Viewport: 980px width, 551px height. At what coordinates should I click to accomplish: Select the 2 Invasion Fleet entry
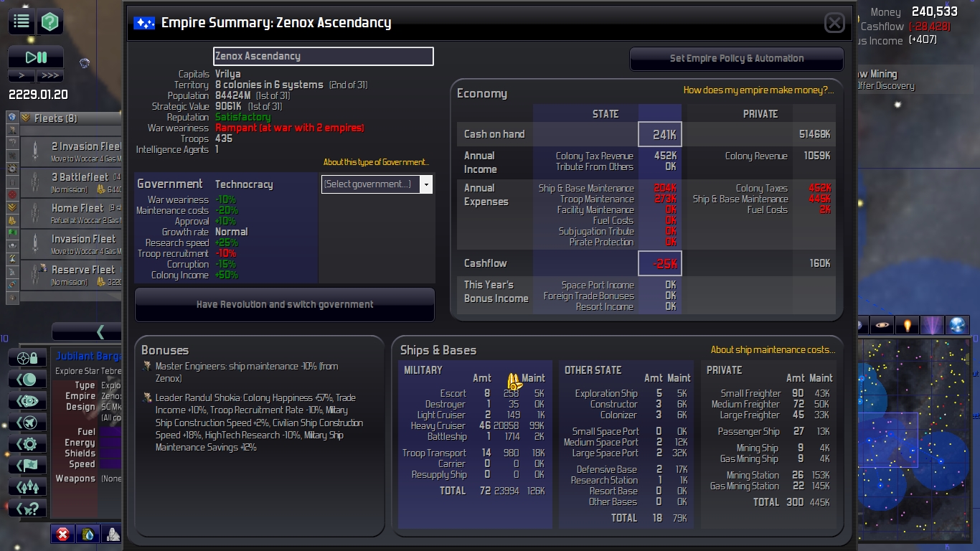(x=72, y=151)
